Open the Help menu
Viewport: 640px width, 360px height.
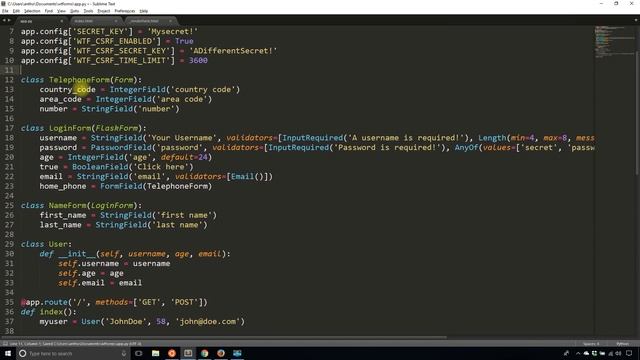tap(144, 11)
